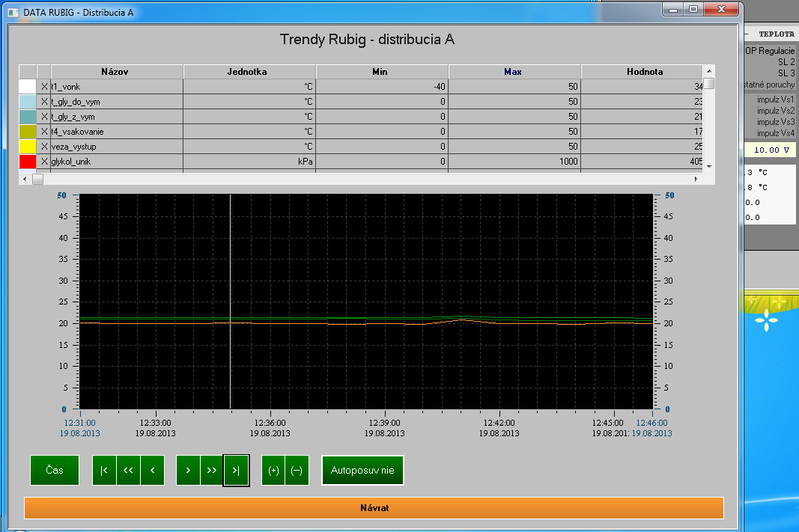Click the horizontal scrollbar thumb of the table

[x=37, y=179]
